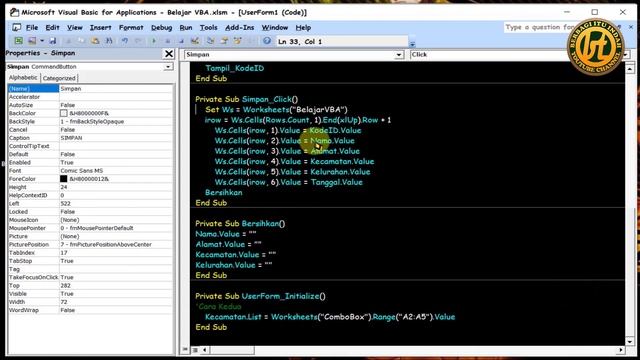Switch to Full Module View icon

(x=195, y=350)
